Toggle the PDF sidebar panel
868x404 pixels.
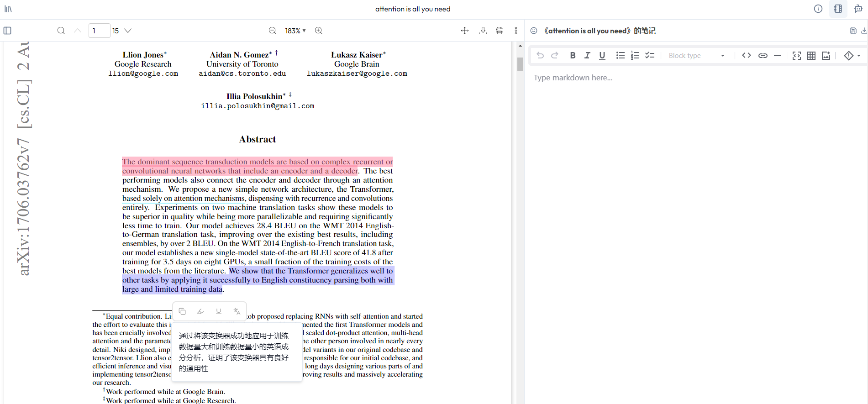point(7,31)
